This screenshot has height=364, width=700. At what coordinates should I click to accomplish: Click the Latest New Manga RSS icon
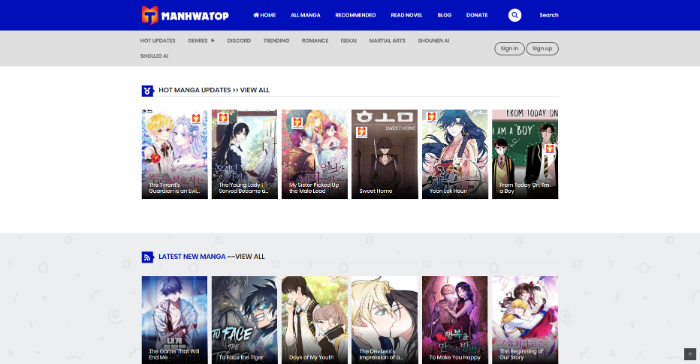tap(147, 257)
